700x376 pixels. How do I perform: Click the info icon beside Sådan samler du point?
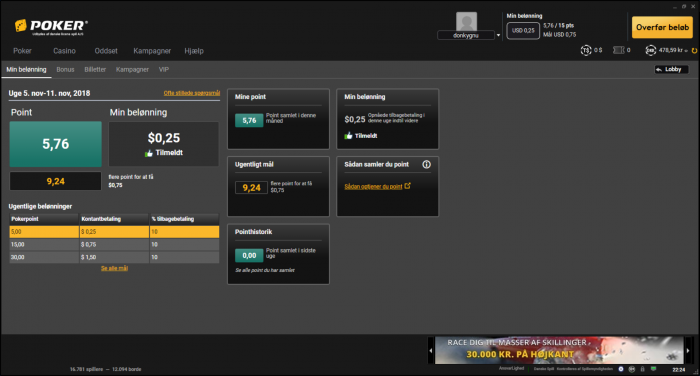[426, 164]
